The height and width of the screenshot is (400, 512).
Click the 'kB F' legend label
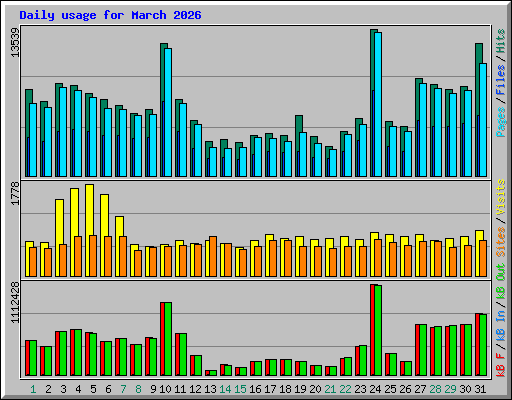(x=501, y=364)
